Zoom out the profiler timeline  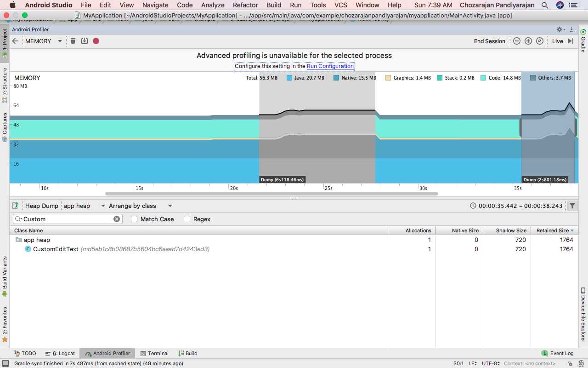(x=517, y=41)
